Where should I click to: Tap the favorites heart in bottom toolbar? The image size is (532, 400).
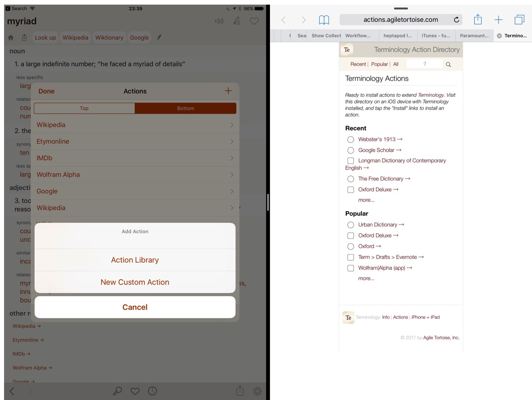(x=135, y=391)
